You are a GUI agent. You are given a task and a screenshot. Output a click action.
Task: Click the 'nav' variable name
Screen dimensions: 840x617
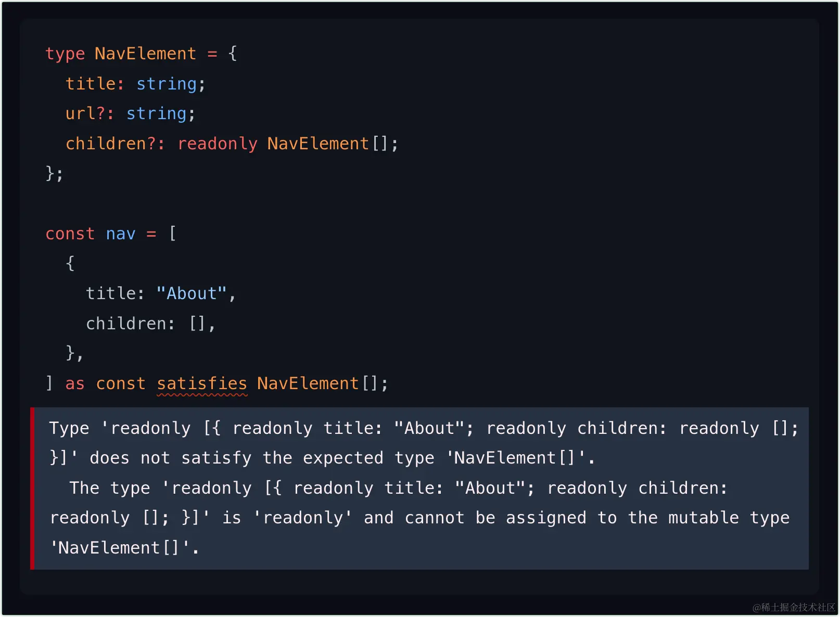click(x=121, y=234)
